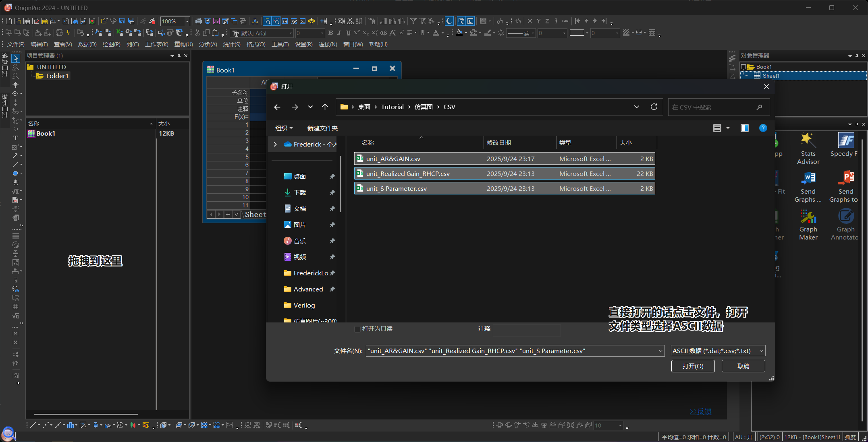Toggle the preview pane in file dialog
This screenshot has height=442, width=868.
click(x=744, y=128)
